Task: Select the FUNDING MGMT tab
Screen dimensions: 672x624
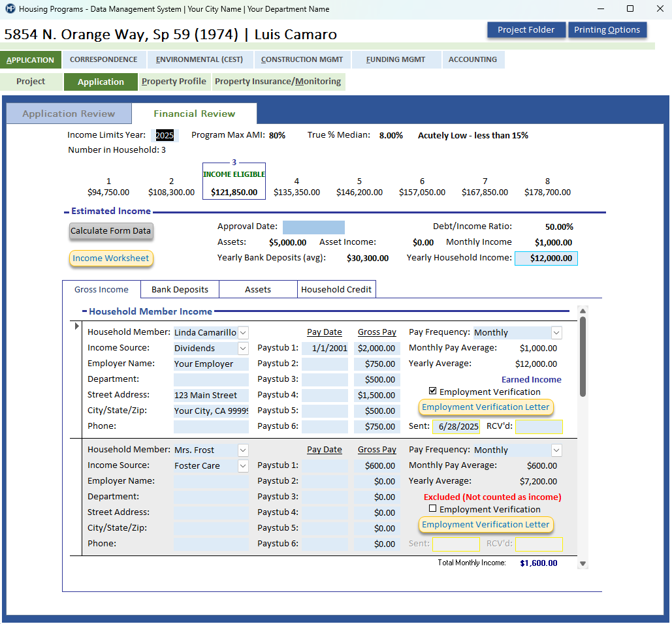Action: [x=396, y=59]
